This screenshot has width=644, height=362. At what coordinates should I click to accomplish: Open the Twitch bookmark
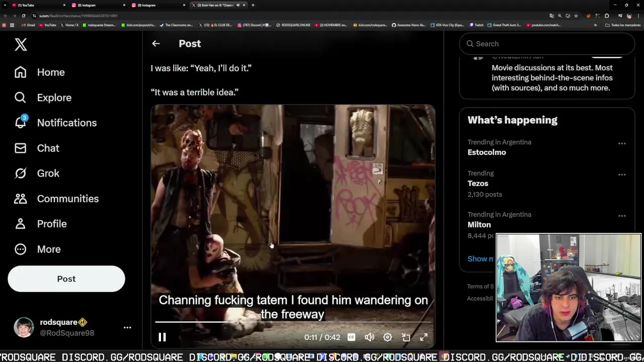click(476, 25)
